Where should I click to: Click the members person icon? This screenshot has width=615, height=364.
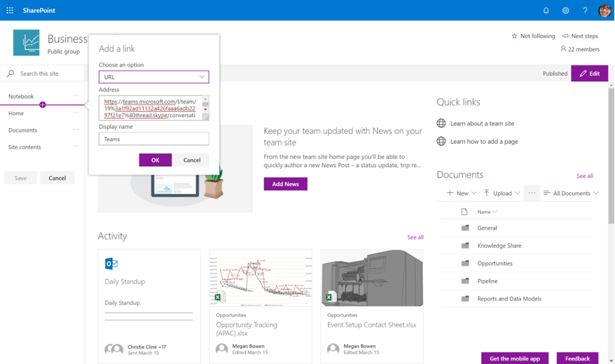coord(563,48)
